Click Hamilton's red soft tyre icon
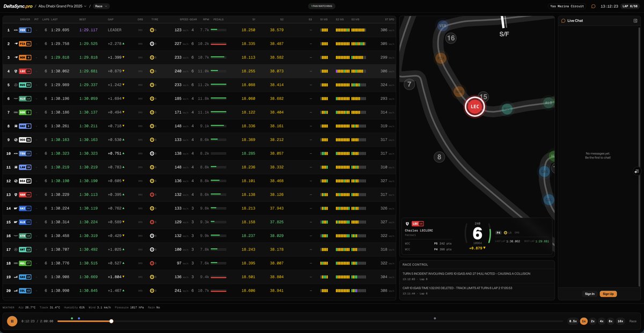 pos(152,195)
